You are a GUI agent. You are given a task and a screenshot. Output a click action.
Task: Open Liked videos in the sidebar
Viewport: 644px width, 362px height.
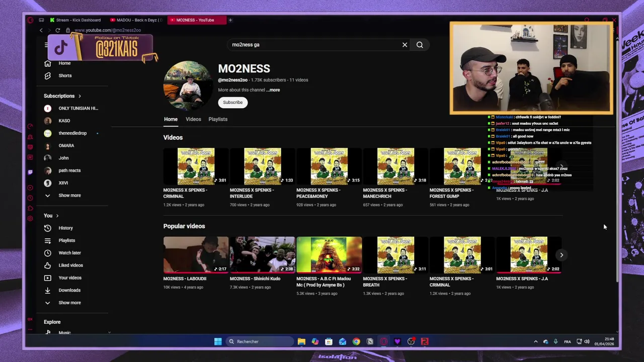(x=64, y=265)
